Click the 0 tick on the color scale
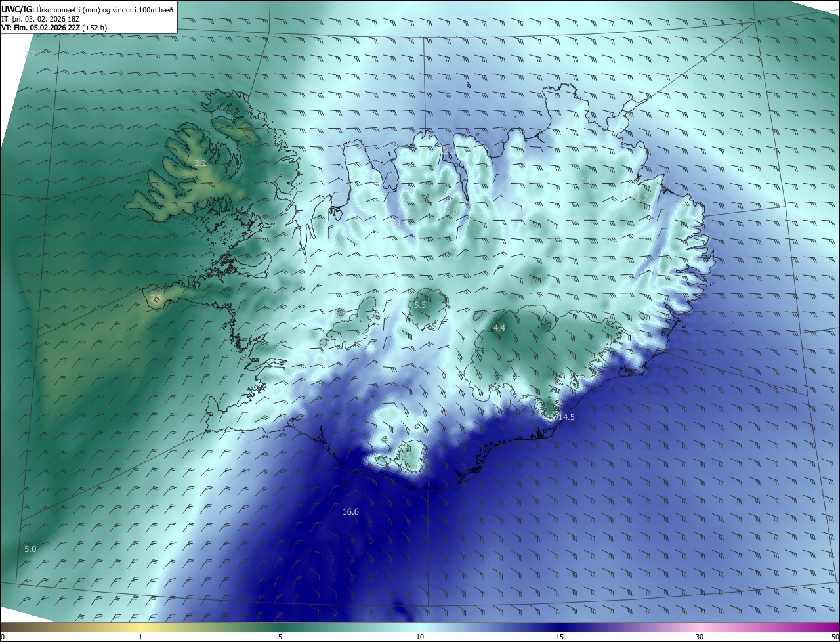Screen dimensions: 840x642 pyautogui.click(x=3, y=637)
